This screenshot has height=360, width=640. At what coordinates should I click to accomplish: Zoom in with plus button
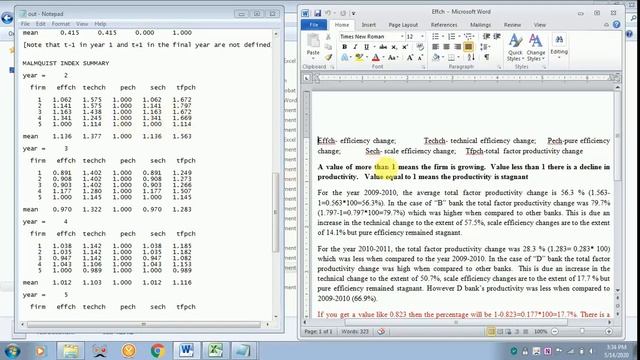click(x=609, y=331)
